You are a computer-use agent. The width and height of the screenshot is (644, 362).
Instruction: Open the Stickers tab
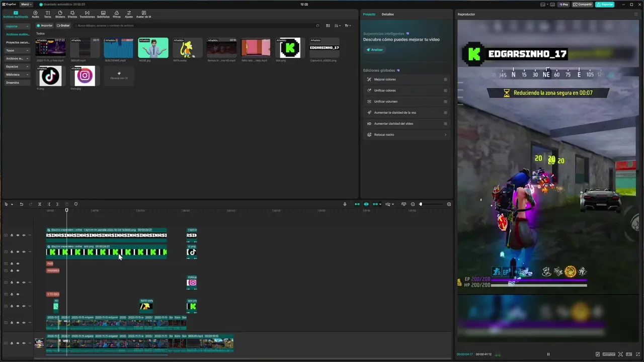pos(60,14)
